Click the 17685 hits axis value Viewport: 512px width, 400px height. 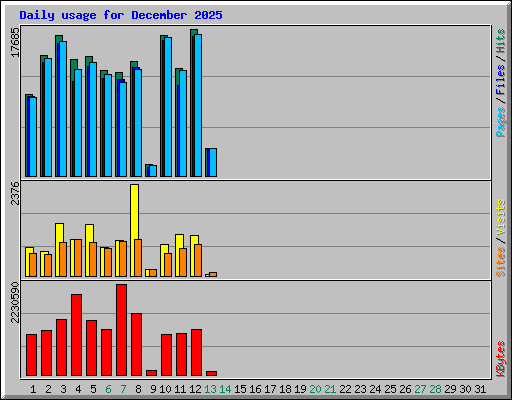pos(15,42)
